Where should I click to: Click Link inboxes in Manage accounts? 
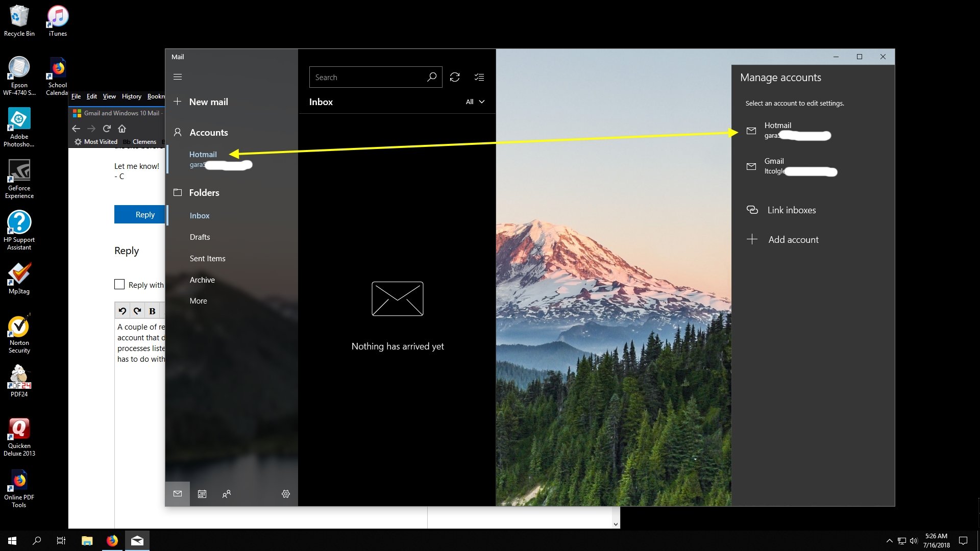pos(791,210)
